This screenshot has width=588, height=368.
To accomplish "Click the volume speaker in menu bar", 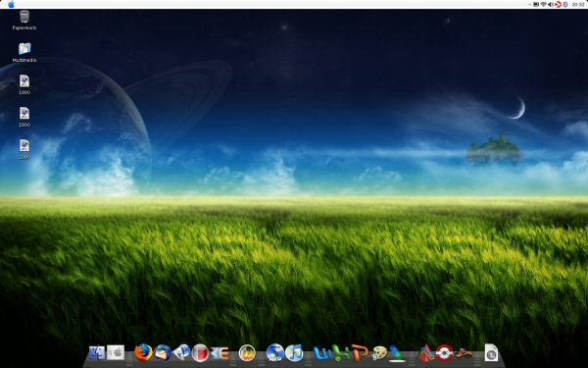I will coord(551,5).
